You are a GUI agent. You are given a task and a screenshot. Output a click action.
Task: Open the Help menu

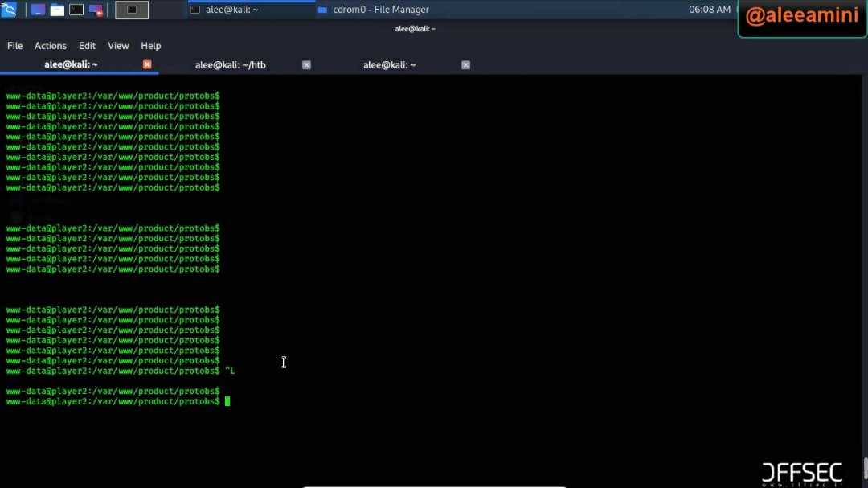150,46
